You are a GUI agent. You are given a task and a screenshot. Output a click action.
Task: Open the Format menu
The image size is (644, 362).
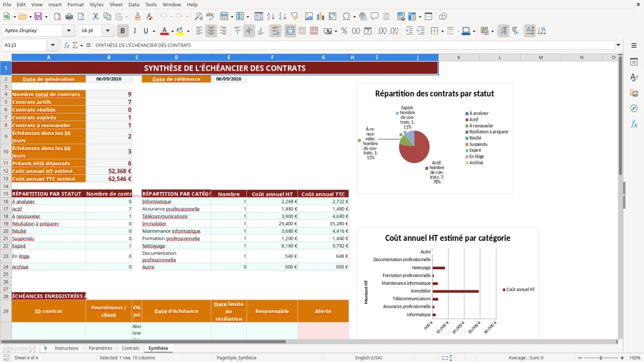click(x=75, y=4)
